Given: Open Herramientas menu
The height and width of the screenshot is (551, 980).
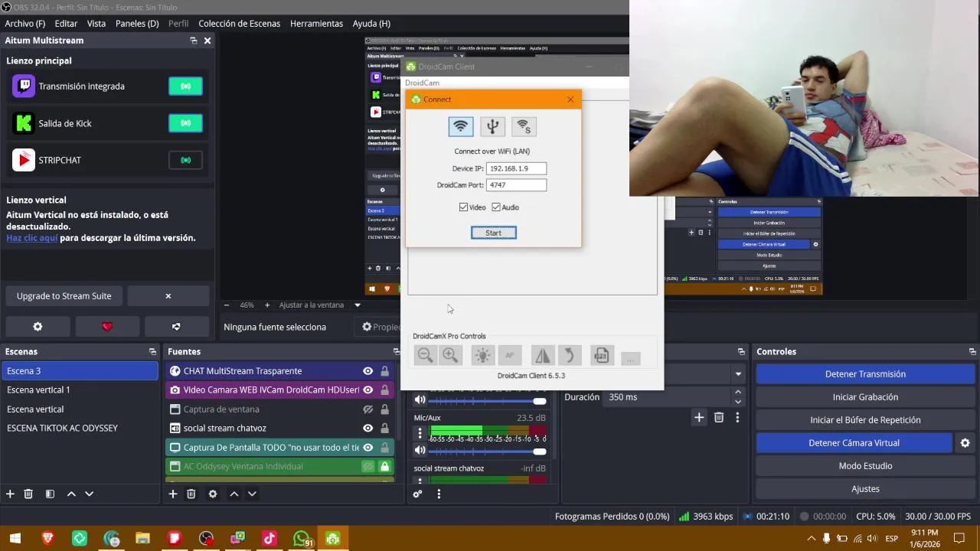Looking at the screenshot, I should 316,24.
